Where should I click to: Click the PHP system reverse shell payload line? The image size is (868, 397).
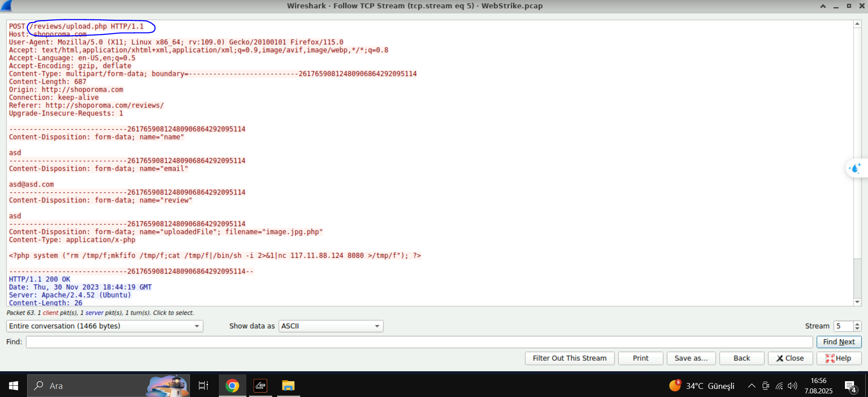pyautogui.click(x=215, y=256)
